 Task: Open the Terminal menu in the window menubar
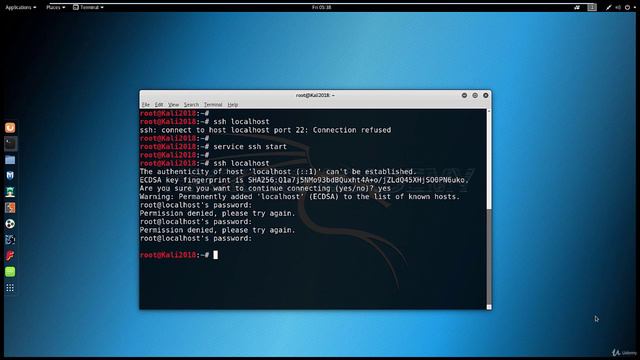[213, 105]
